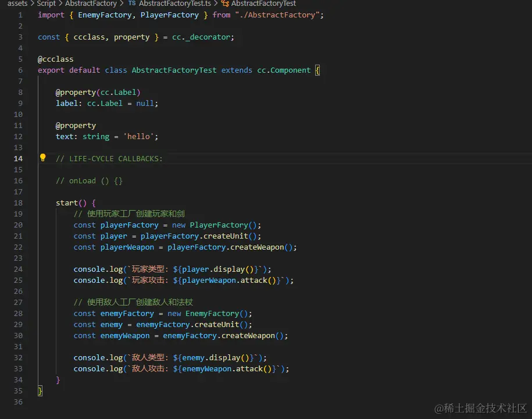Click the class symbol icon in breadcrumb
This screenshot has width=532, height=419.
[225, 3]
